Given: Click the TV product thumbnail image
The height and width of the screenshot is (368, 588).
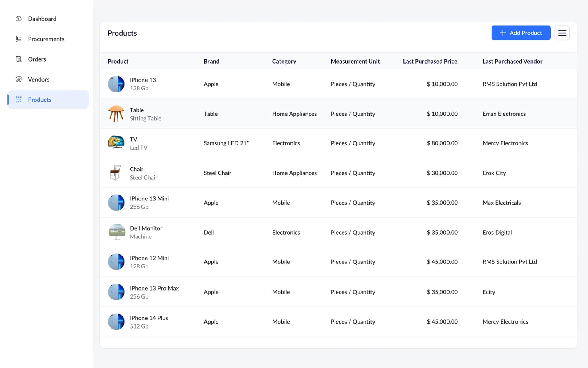Looking at the screenshot, I should (x=116, y=142).
